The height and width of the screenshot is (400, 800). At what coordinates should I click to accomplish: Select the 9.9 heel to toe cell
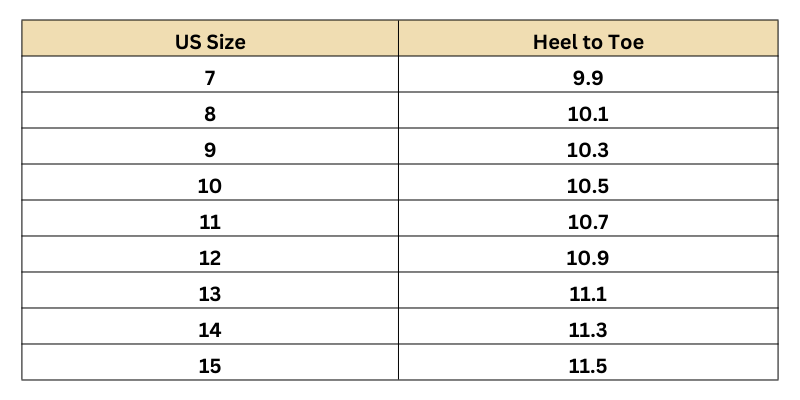[x=588, y=78]
